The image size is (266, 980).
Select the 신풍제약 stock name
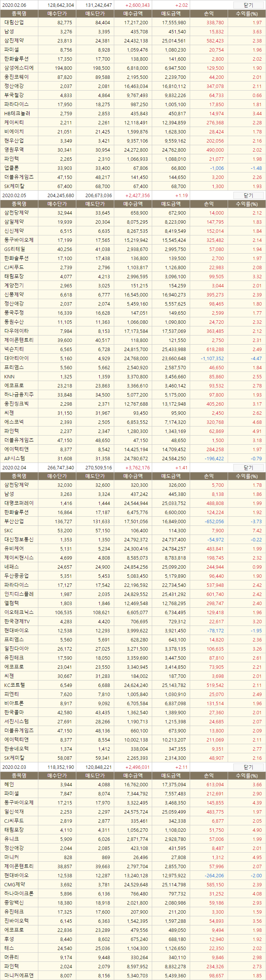(14, 295)
